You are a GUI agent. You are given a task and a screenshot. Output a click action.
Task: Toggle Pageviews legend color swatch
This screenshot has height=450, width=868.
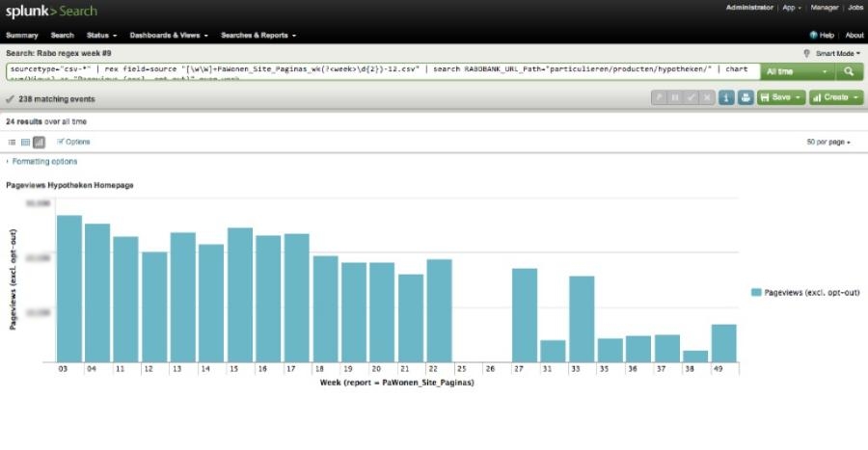click(755, 292)
